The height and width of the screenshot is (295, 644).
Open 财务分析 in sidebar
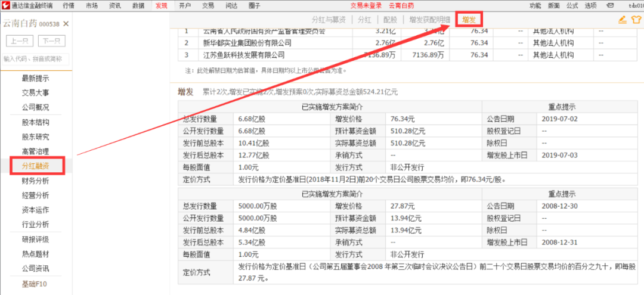(x=35, y=181)
